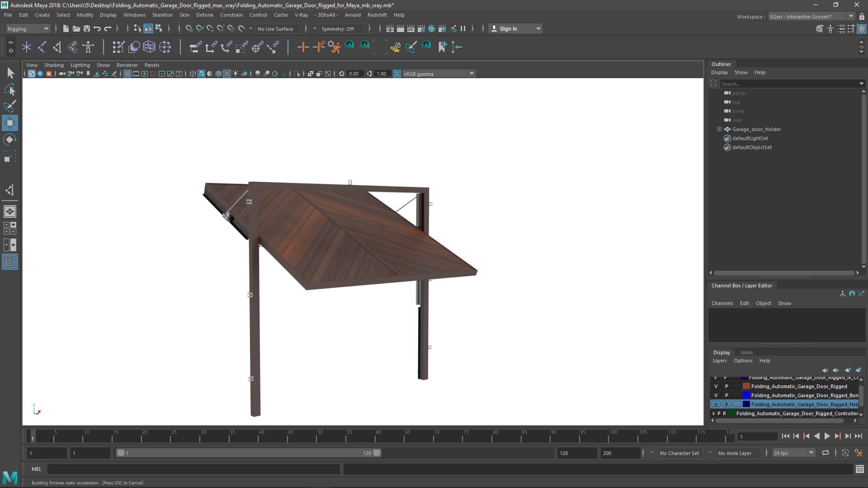Toggle smooth shade all cube in viewport toolbar

pos(201,74)
